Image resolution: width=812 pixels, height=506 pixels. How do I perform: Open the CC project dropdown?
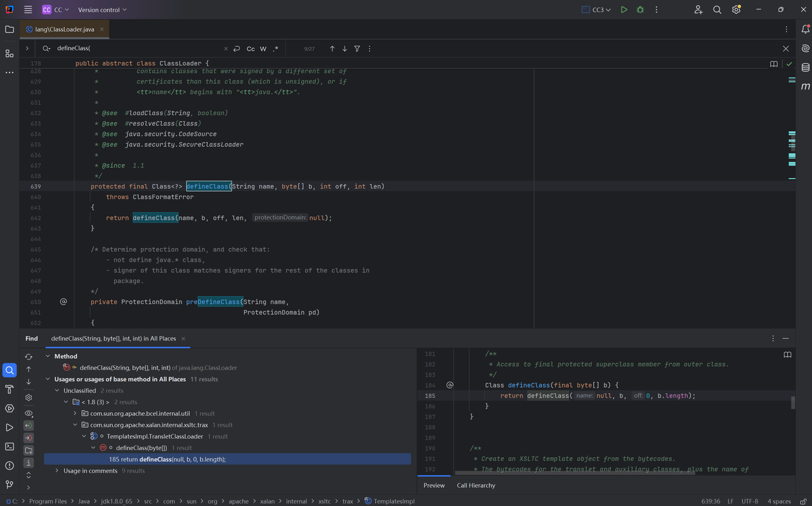tap(56, 10)
